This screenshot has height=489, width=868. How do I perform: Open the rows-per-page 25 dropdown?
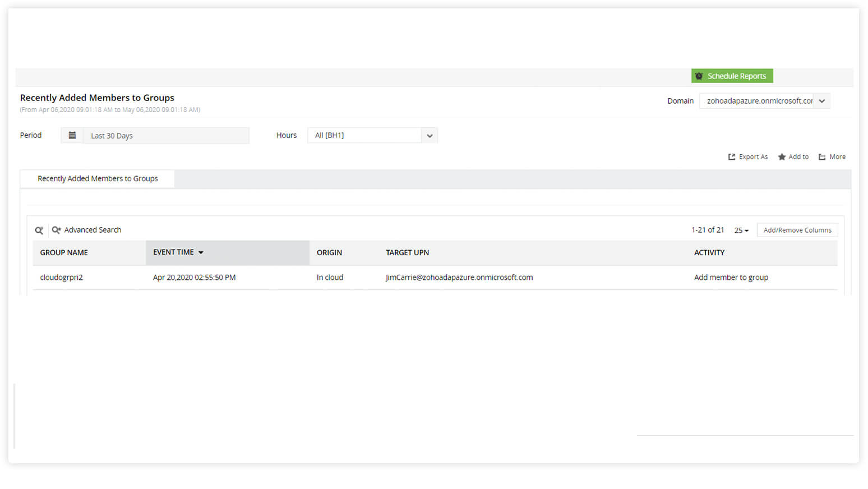(x=741, y=230)
